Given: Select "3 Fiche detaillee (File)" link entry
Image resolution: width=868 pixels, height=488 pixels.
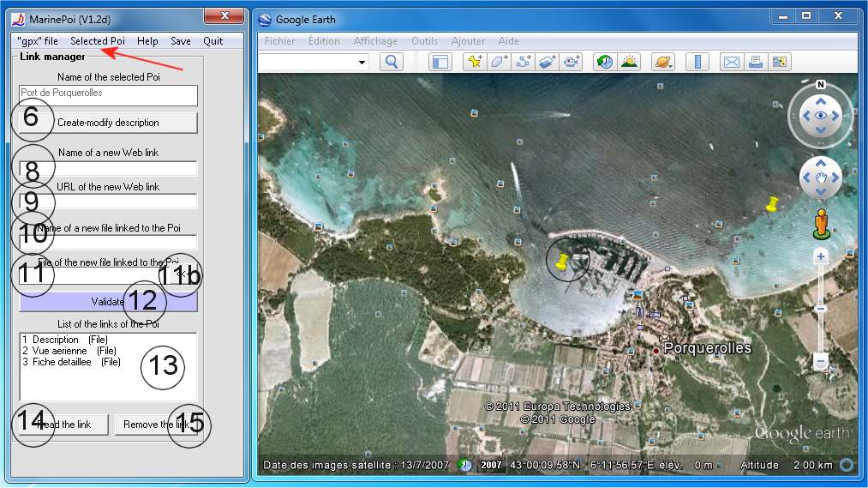Looking at the screenshot, I should point(71,362).
